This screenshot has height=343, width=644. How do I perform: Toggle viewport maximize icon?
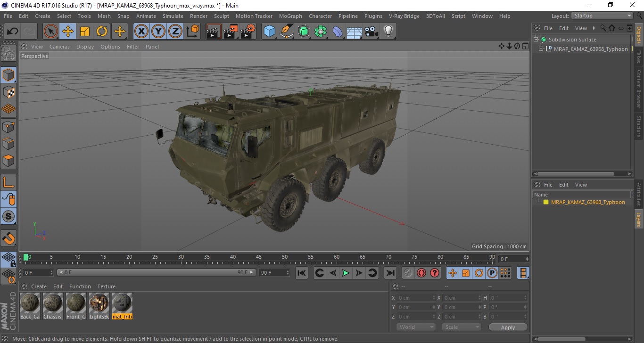(525, 46)
